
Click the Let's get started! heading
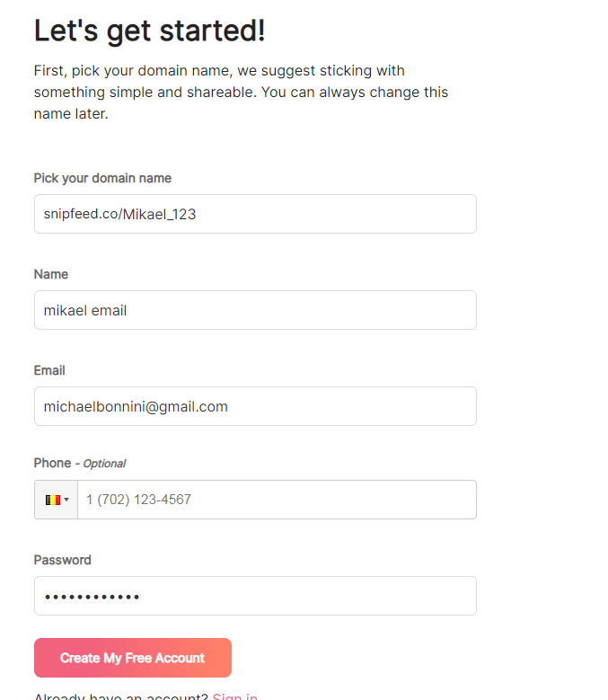(149, 31)
